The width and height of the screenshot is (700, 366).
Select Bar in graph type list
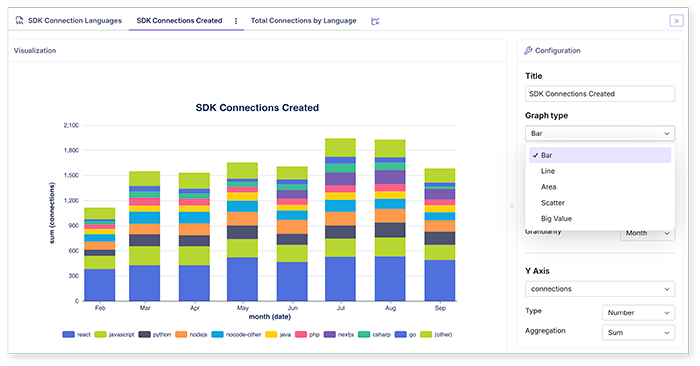(600, 155)
